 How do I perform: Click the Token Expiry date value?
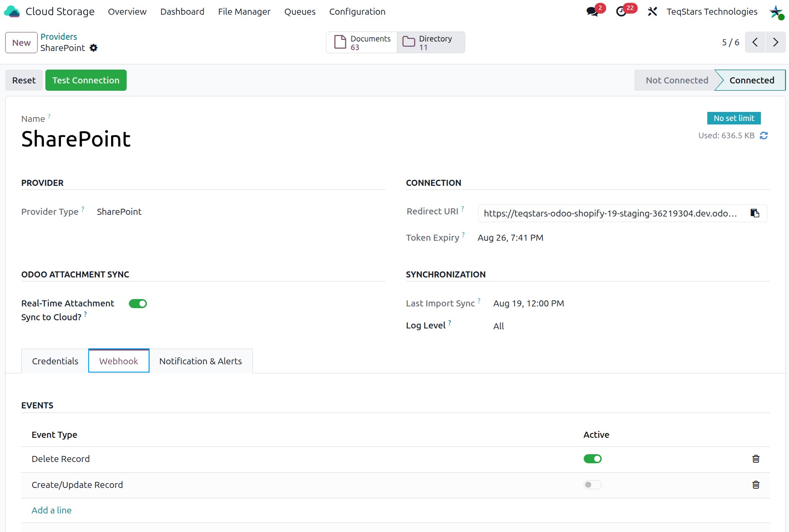[511, 238]
